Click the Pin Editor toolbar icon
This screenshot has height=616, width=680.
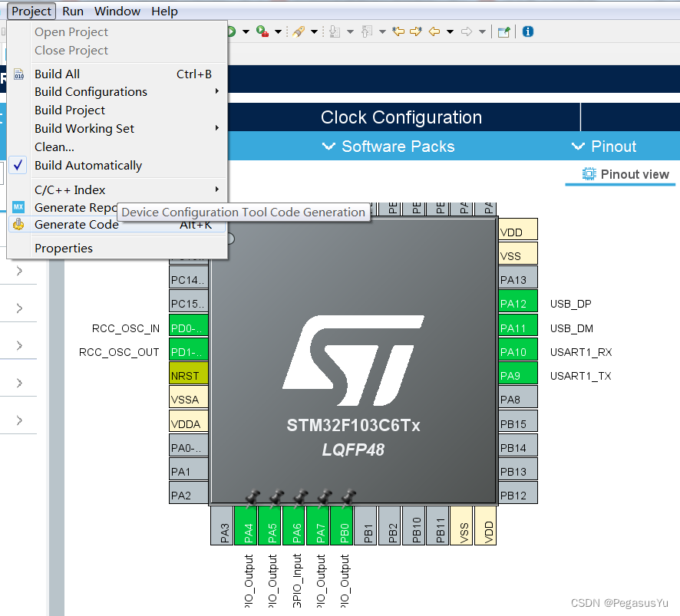pyautogui.click(x=504, y=31)
